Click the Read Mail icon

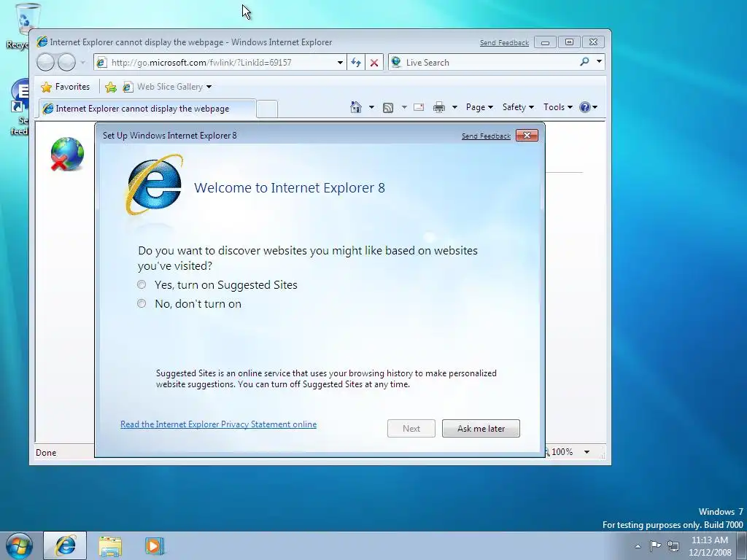click(x=419, y=107)
